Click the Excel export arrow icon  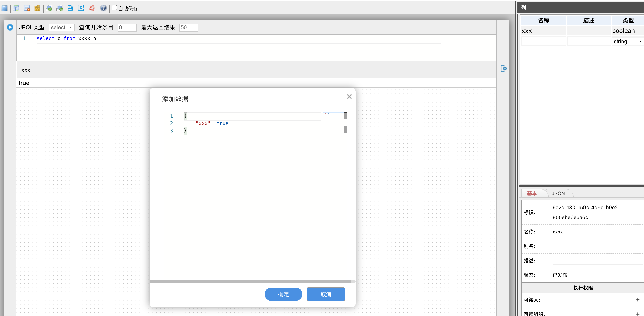point(81,8)
